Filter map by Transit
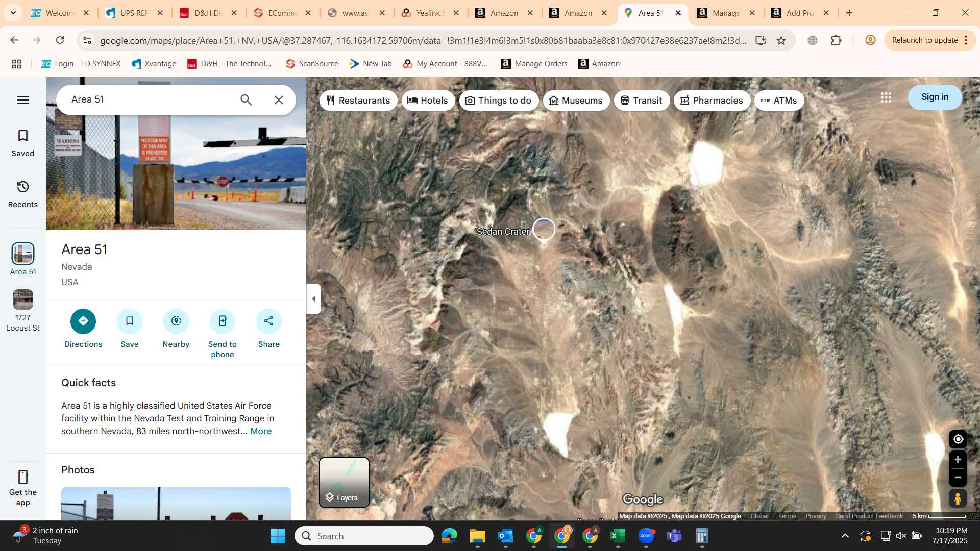This screenshot has width=980, height=551. (642, 101)
